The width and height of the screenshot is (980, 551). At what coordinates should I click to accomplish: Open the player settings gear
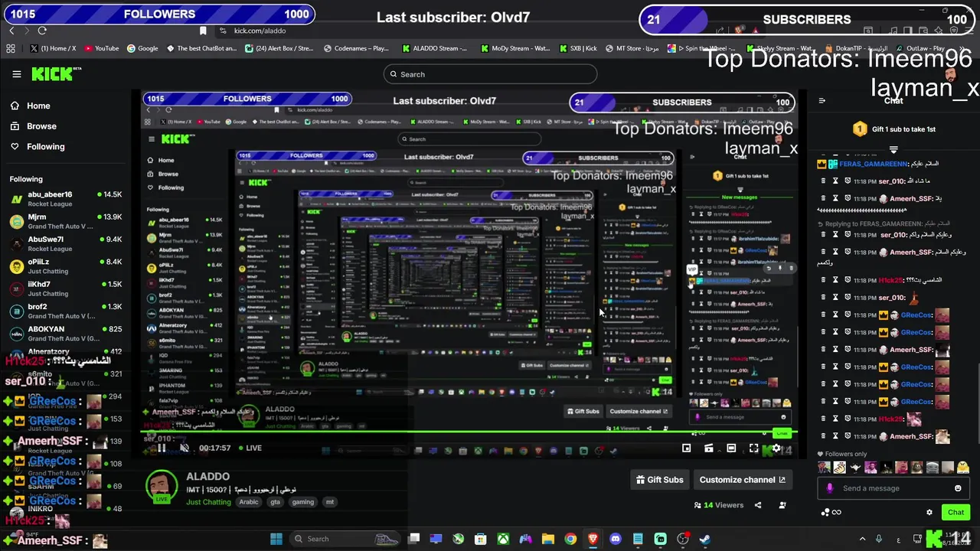(776, 448)
